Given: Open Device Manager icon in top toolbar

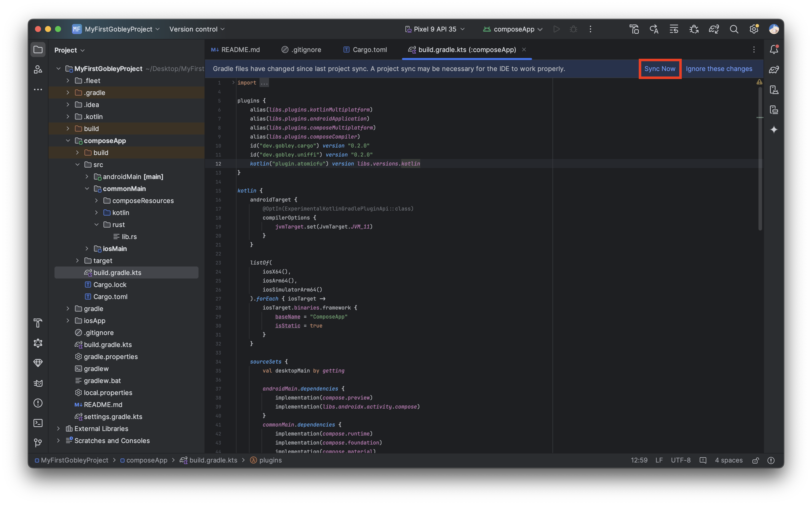Looking at the screenshot, I should tap(634, 29).
